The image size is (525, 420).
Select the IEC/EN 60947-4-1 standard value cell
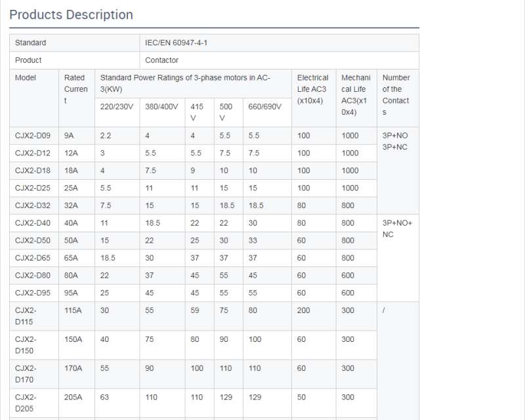click(177, 43)
